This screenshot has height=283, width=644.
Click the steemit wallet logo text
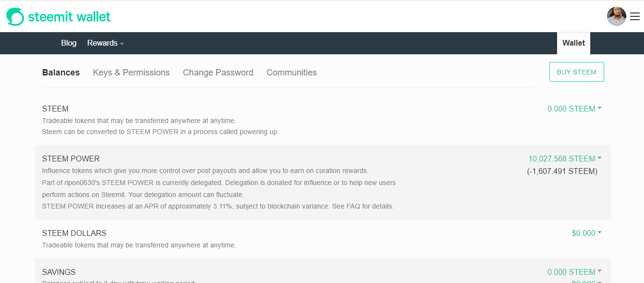(69, 17)
